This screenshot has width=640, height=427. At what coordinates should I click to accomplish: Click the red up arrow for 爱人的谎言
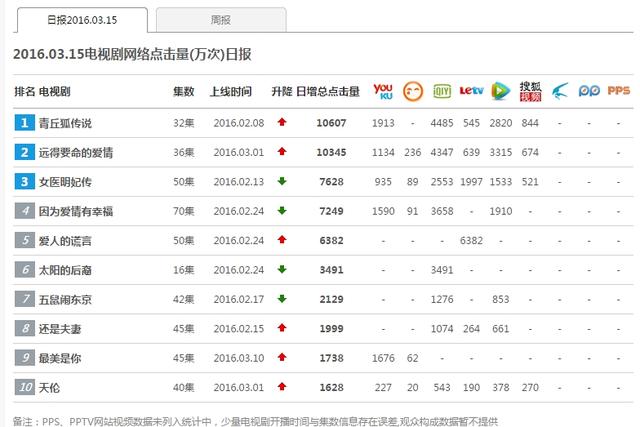[282, 241]
